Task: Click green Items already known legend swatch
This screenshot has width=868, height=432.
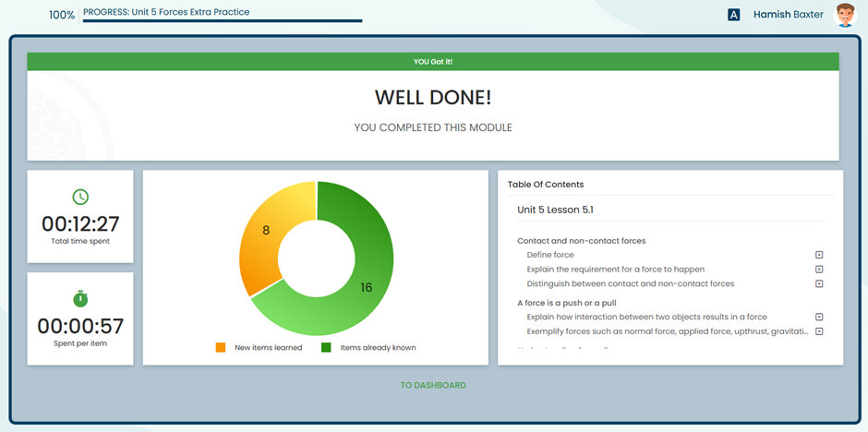Action: [326, 348]
